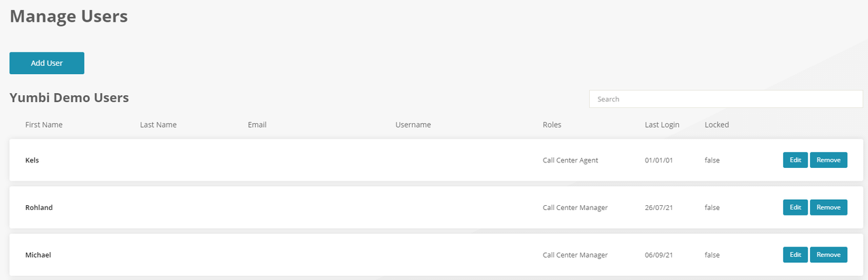Remove the user Michael
The width and height of the screenshot is (868, 280).
(829, 255)
